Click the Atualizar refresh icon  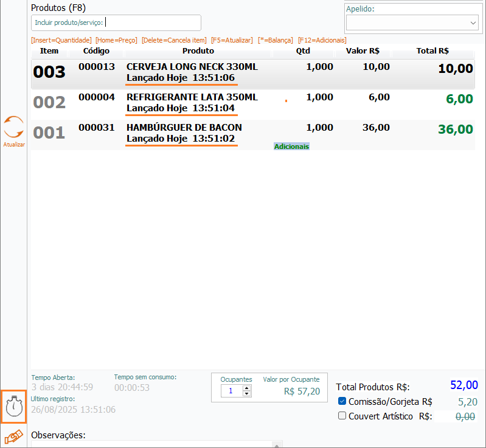pyautogui.click(x=13, y=128)
